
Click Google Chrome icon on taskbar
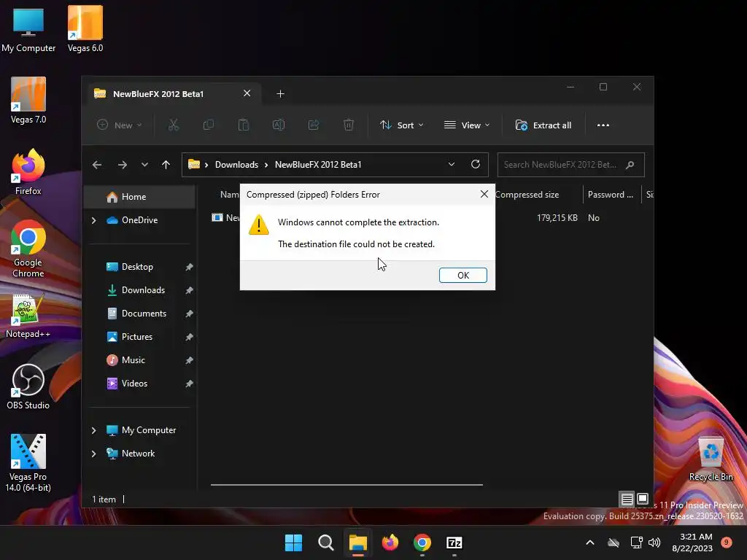[x=422, y=542]
